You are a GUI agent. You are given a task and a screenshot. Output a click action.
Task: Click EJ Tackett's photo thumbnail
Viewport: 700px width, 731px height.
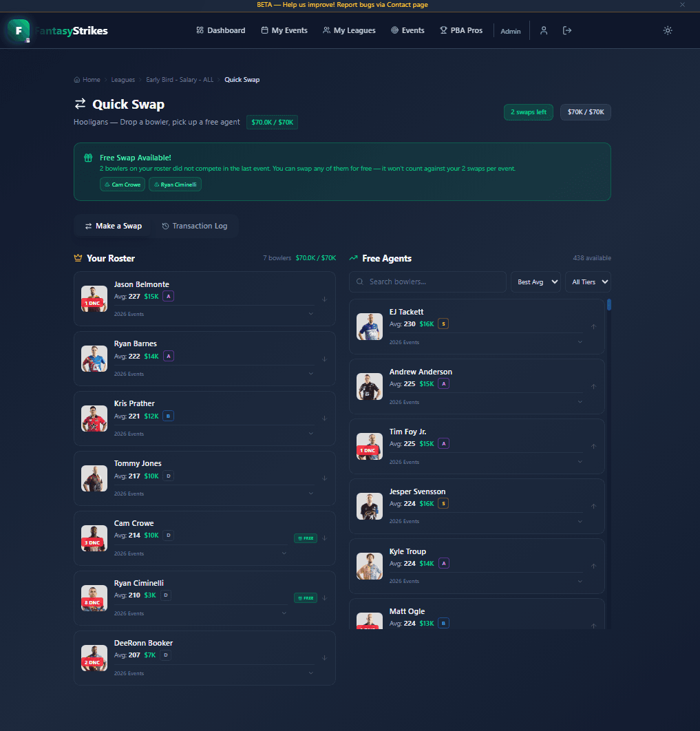pos(370,326)
